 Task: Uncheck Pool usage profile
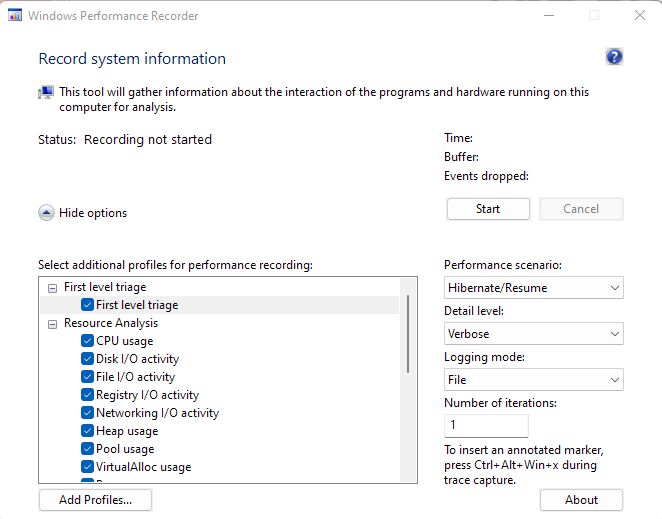click(x=87, y=449)
